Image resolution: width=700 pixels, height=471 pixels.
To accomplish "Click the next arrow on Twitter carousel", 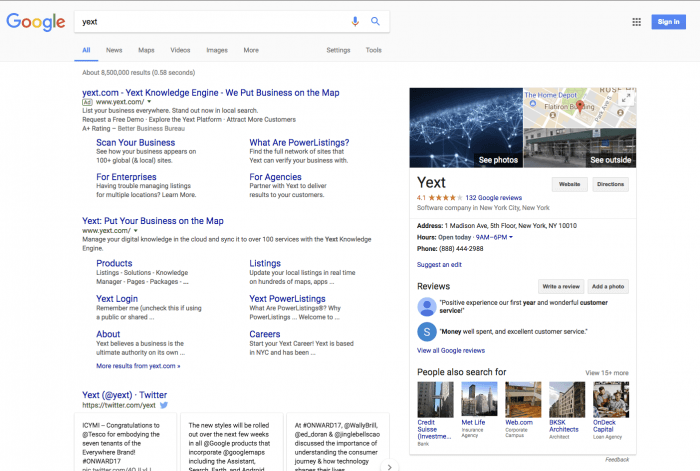I will point(389,465).
